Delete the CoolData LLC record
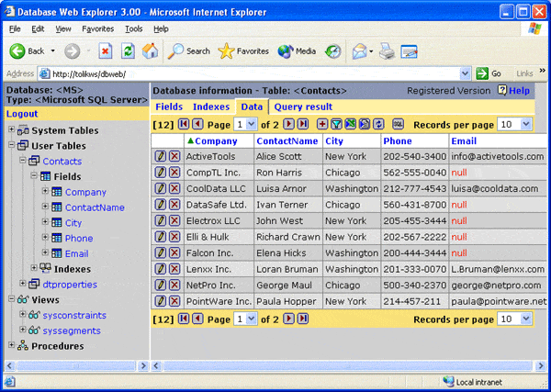This screenshot has height=392, width=551. [174, 188]
